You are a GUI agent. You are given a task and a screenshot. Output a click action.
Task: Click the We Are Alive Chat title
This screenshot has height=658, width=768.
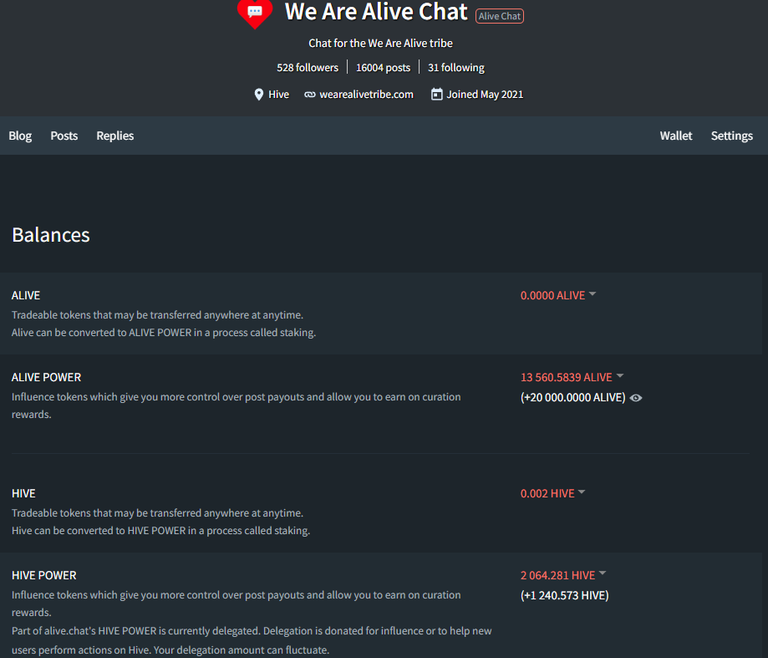pos(376,12)
